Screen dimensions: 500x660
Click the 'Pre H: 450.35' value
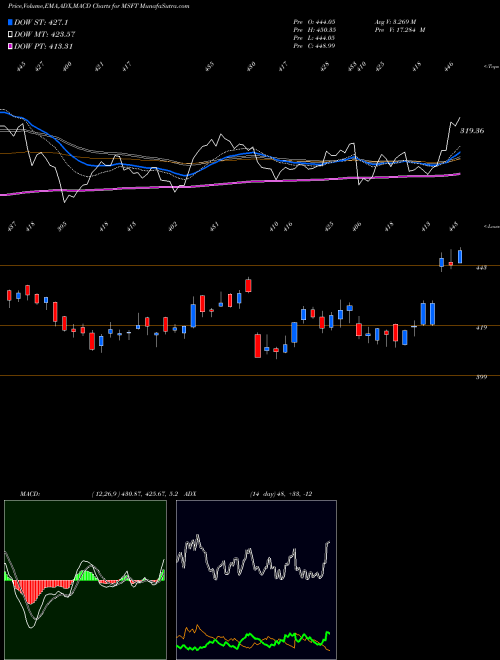(314, 30)
